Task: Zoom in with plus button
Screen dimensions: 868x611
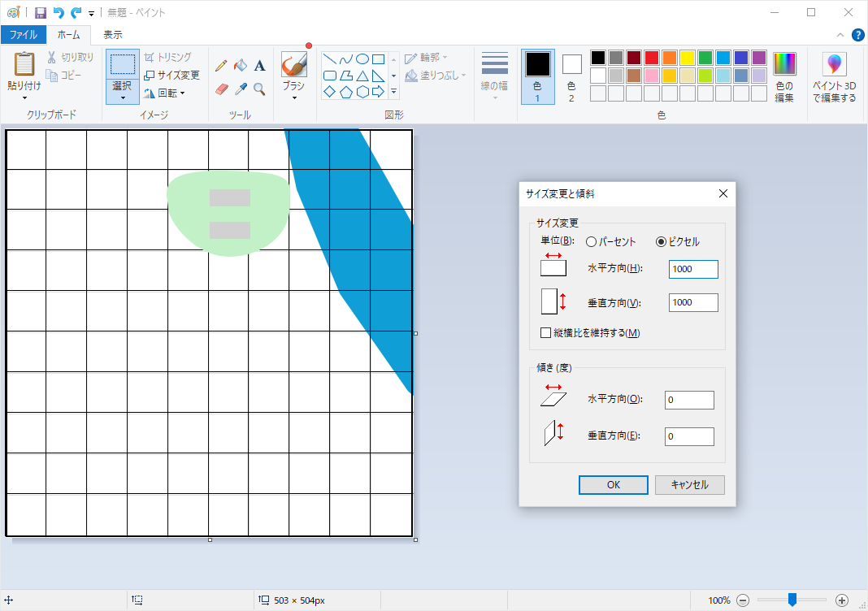Action: click(842, 600)
